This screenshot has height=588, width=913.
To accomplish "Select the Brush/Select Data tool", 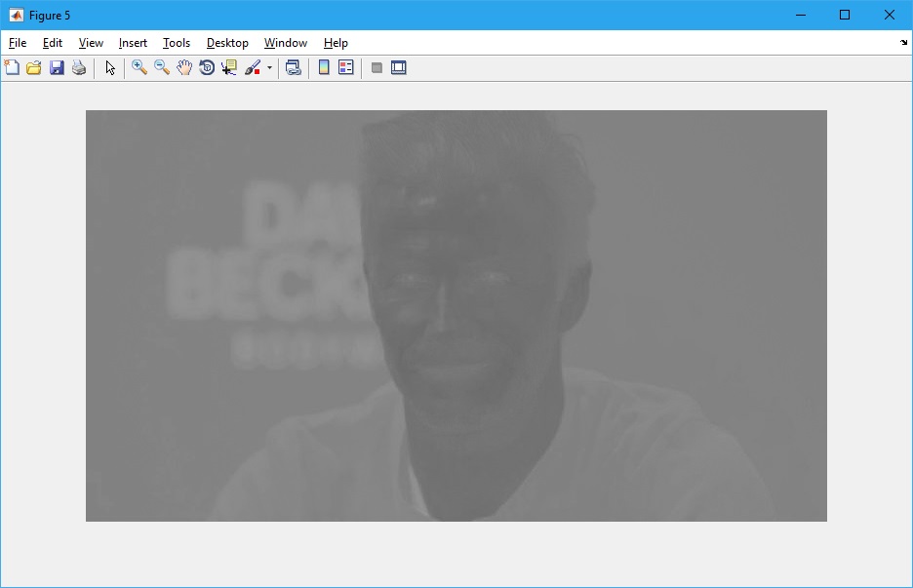I will pos(253,67).
